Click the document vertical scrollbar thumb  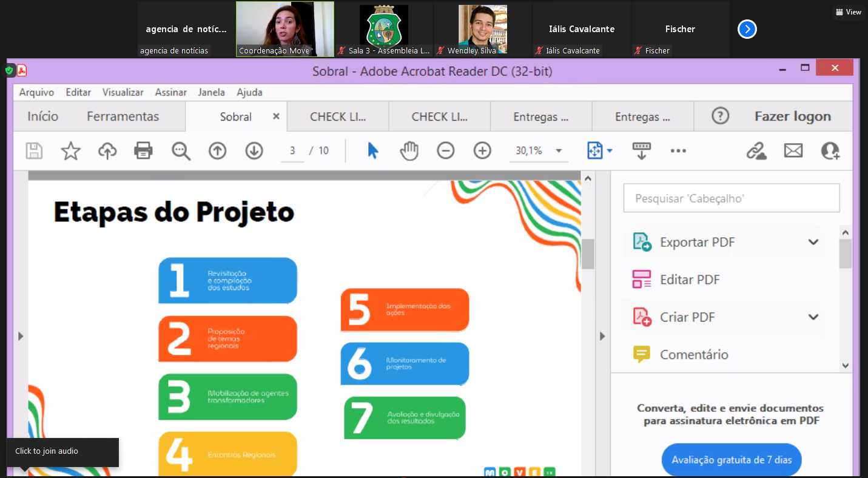[x=587, y=254]
